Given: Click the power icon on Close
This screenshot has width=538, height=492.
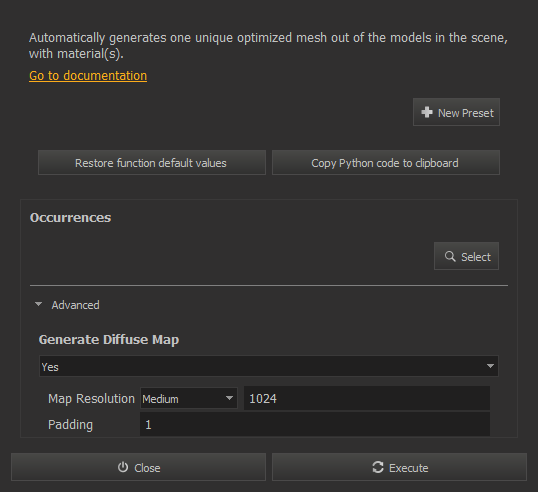Looking at the screenshot, I should (123, 467).
